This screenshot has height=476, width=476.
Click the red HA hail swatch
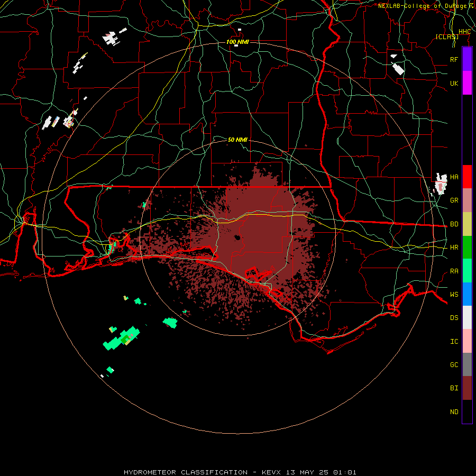(x=467, y=177)
